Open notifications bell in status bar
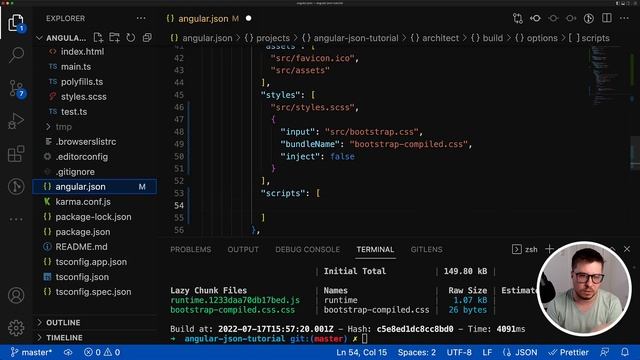The image size is (640, 360). 625,352
